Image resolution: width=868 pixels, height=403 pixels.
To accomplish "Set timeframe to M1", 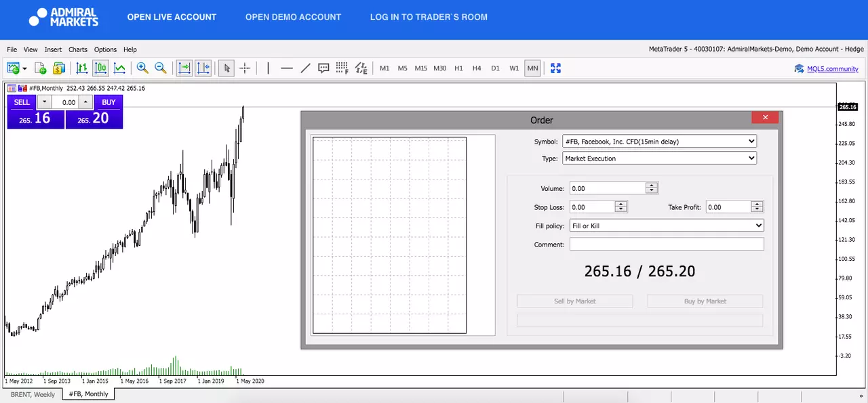I will [384, 68].
